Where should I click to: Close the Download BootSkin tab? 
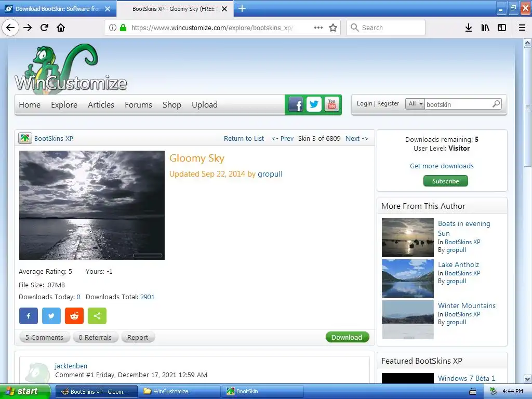108,9
